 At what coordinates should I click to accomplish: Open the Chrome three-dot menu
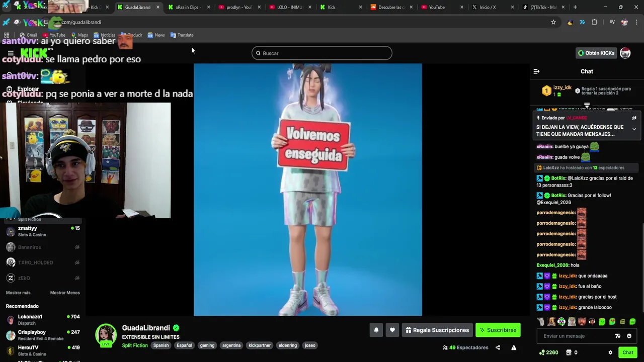coord(637,22)
